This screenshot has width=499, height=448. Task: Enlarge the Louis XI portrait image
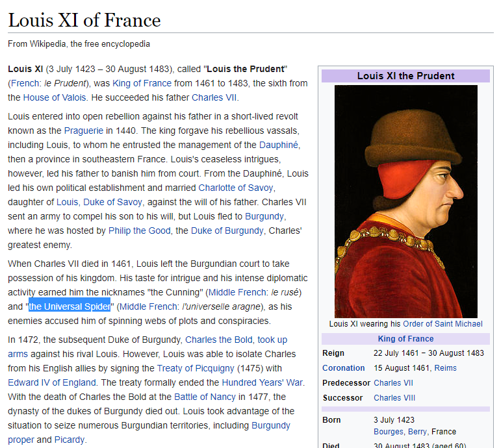(x=405, y=201)
